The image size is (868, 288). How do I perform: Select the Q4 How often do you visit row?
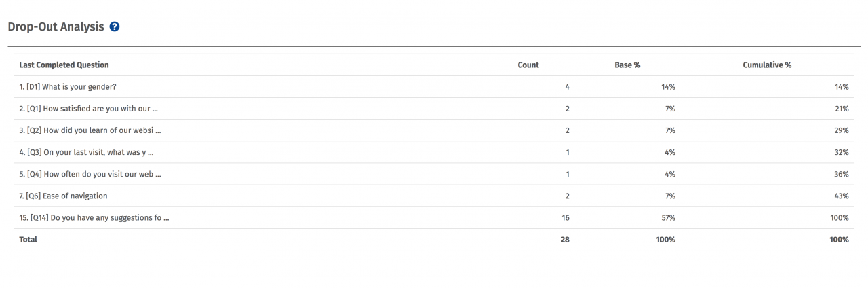point(434,174)
